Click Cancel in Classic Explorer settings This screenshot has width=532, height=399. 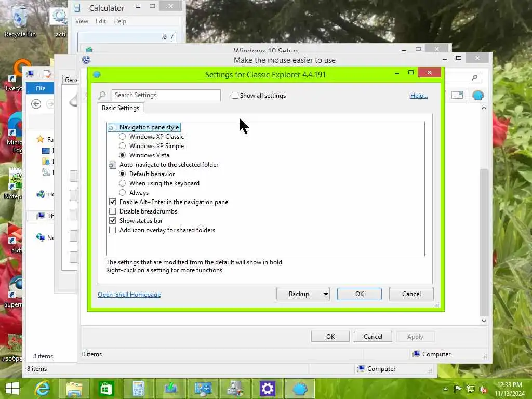point(411,294)
